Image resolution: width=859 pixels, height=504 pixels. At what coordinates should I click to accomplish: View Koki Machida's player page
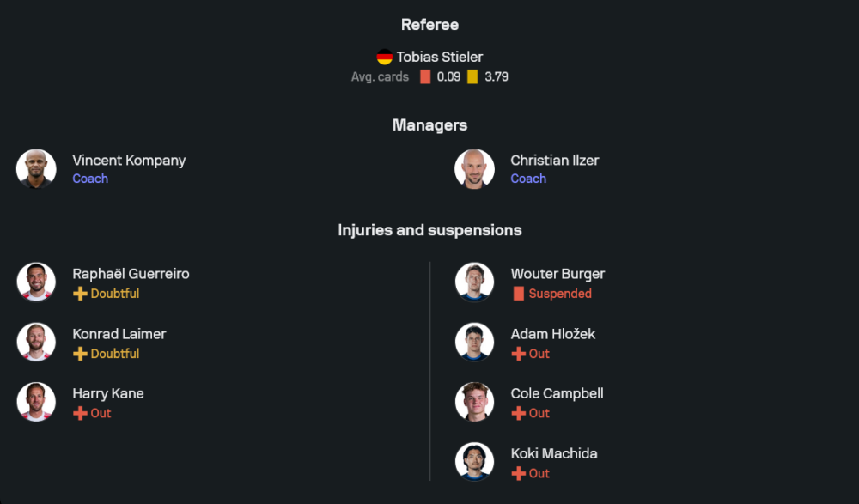pos(553,453)
